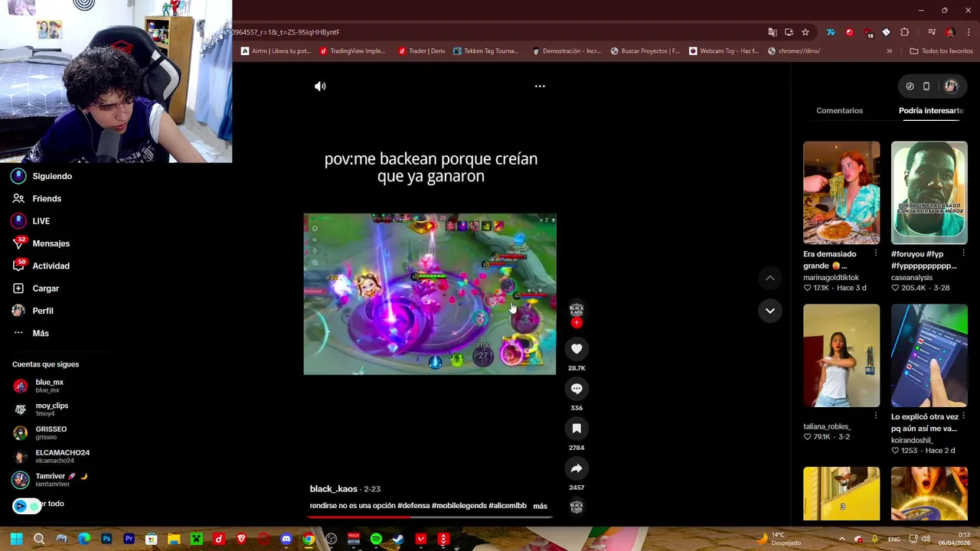Image resolution: width=980 pixels, height=551 pixels.
Task: Open OBS Studio from the taskbar
Action: tap(331, 540)
